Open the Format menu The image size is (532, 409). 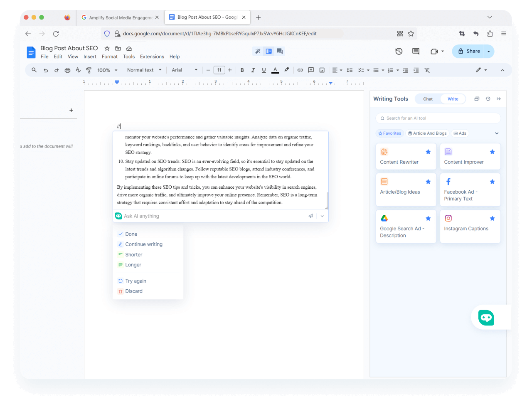point(109,56)
